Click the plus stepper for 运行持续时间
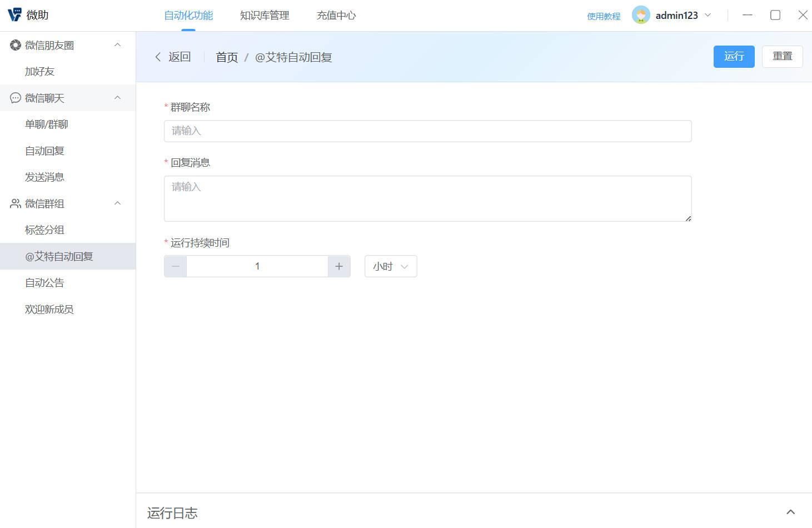The image size is (812, 528). (x=339, y=266)
